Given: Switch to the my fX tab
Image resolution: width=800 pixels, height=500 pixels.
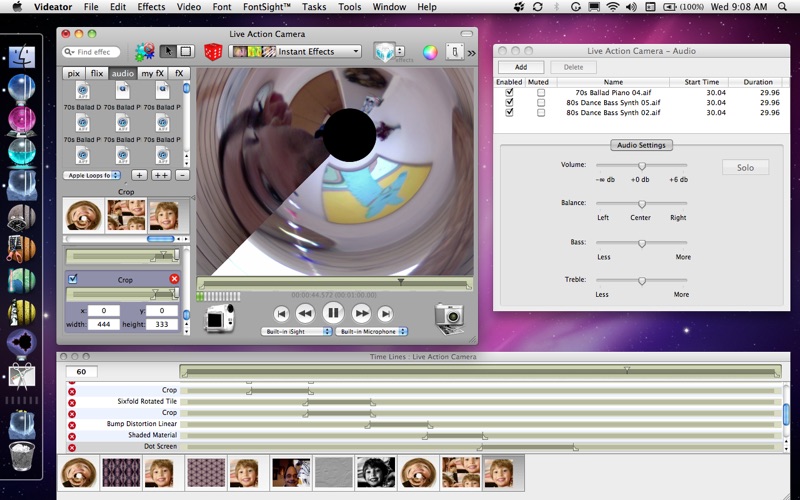Looking at the screenshot, I should [x=153, y=73].
